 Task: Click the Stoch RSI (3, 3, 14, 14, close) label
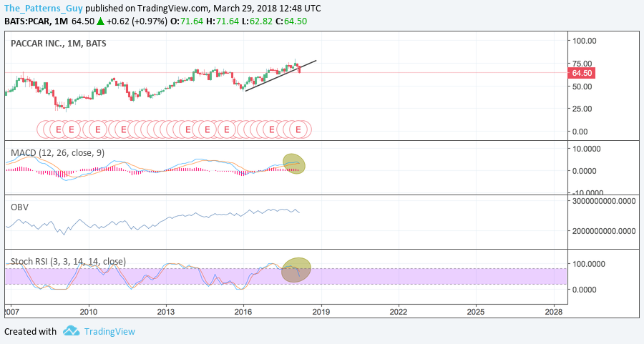68,262
